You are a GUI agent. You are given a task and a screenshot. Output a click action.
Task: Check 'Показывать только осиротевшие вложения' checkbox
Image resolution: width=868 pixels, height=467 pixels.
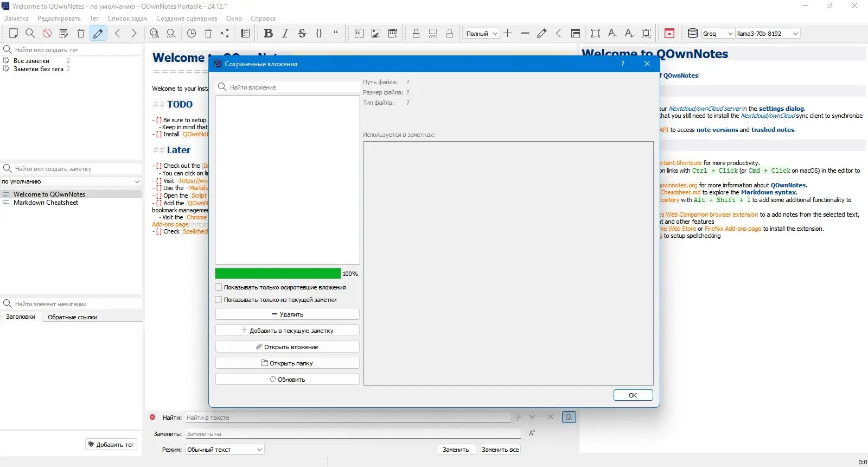tap(219, 287)
